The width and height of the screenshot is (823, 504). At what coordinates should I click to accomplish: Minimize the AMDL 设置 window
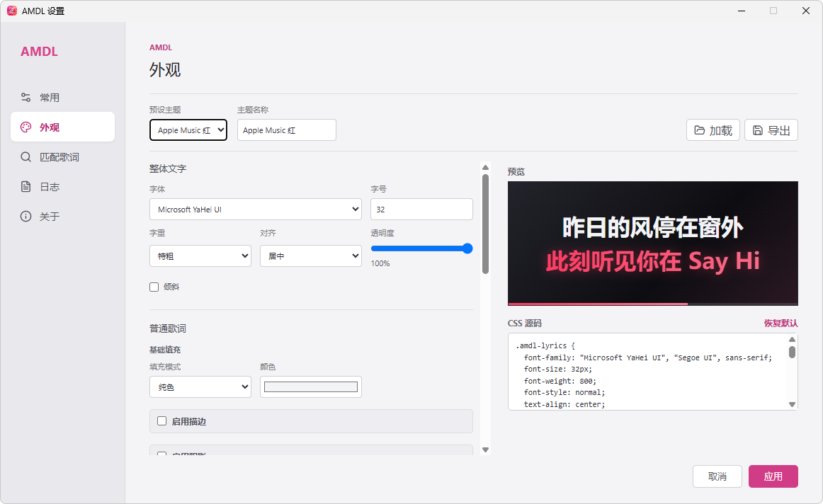click(x=742, y=11)
